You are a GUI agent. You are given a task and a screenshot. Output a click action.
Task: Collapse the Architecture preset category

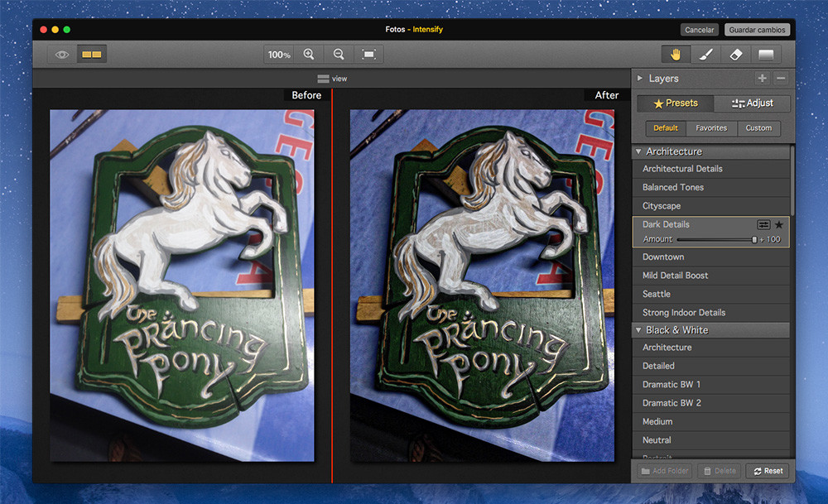tap(638, 151)
